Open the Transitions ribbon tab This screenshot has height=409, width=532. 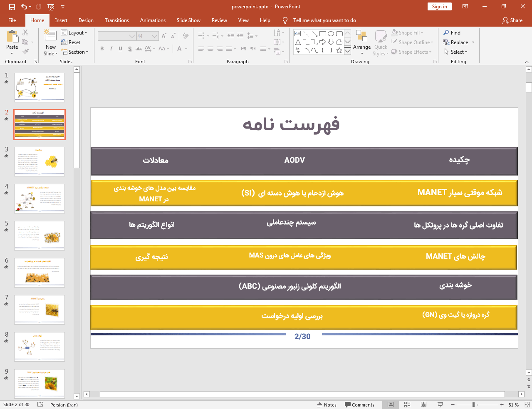pyautogui.click(x=116, y=20)
